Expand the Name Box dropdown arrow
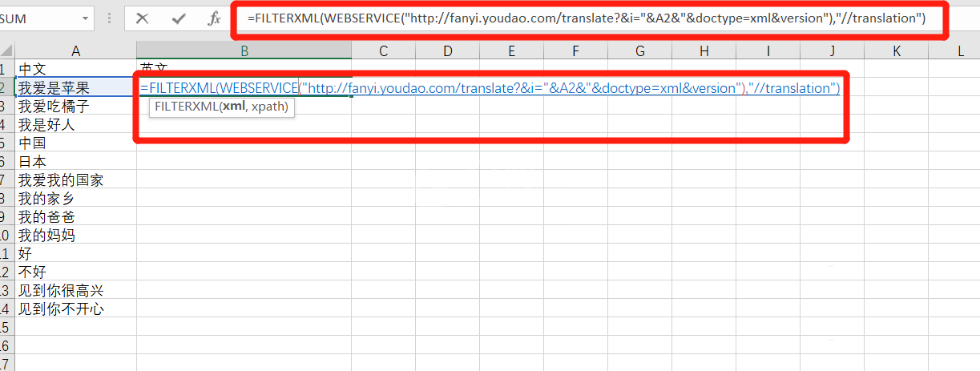 86,18
